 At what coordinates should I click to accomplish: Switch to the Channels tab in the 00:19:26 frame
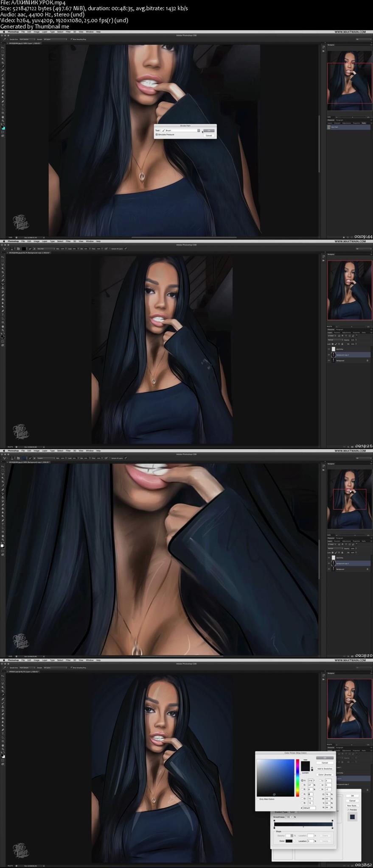337,333
